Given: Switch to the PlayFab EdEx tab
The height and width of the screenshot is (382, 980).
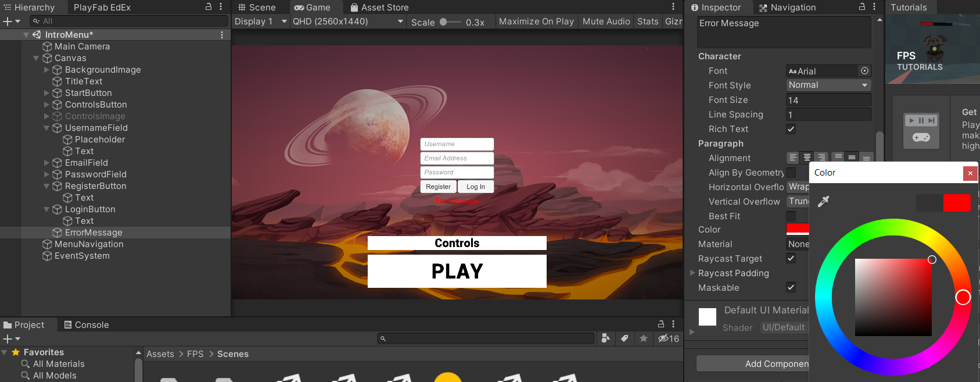Looking at the screenshot, I should pyautogui.click(x=102, y=8).
